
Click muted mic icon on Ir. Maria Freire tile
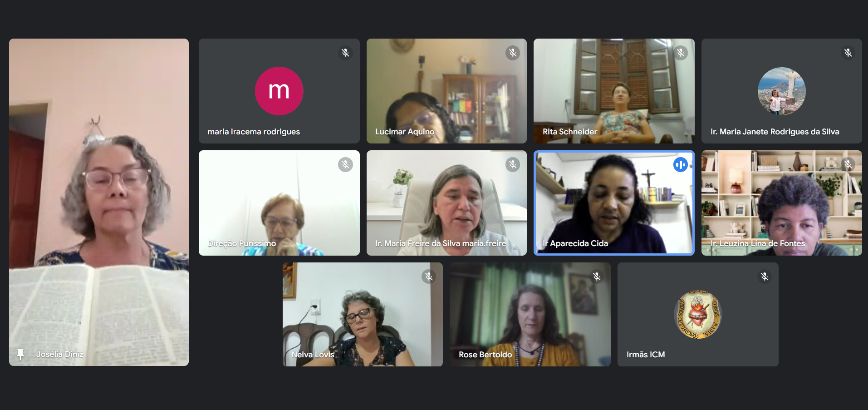pos(513,164)
